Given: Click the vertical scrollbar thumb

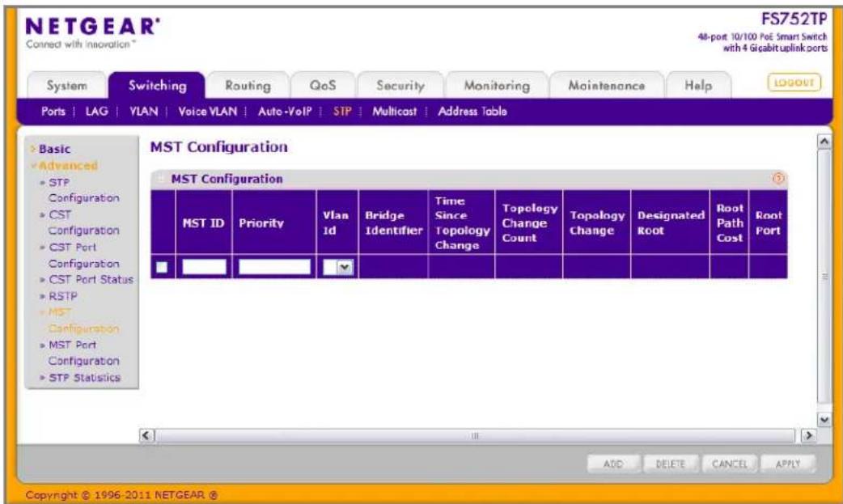Looking at the screenshot, I should 824,277.
